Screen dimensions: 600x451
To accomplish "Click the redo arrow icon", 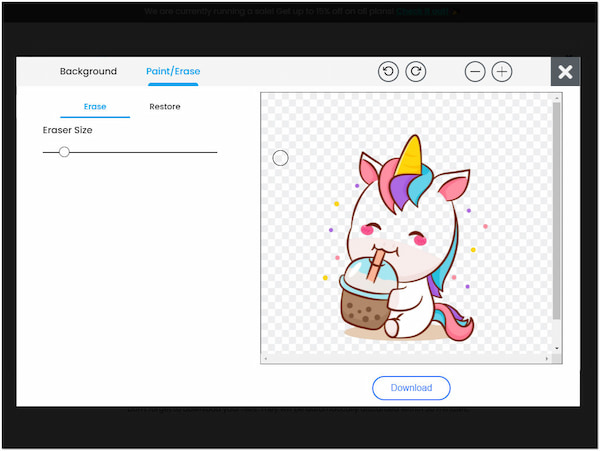I will tap(415, 72).
